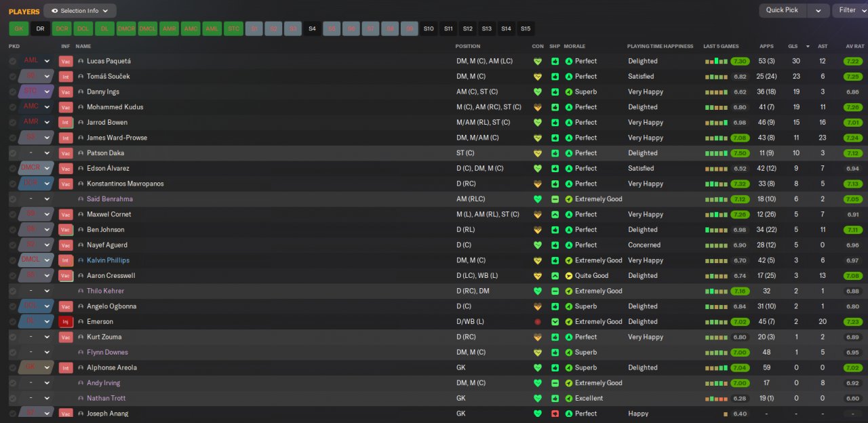Click the match sharpness icon for Andy Irving

[555, 383]
